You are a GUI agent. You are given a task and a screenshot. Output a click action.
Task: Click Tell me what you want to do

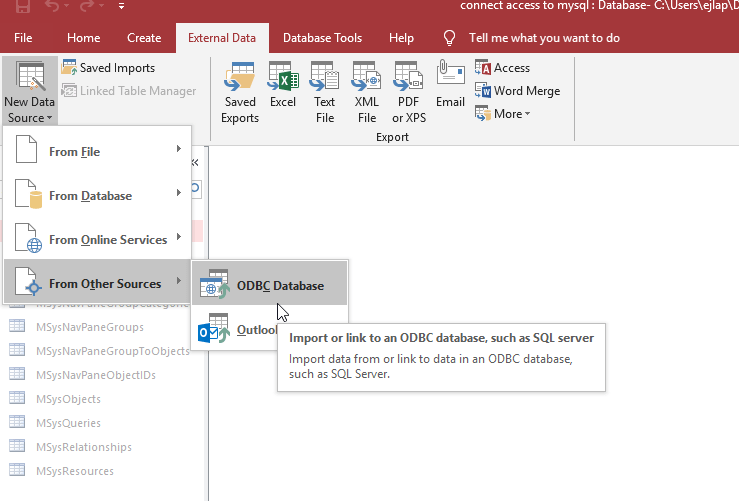point(544,38)
